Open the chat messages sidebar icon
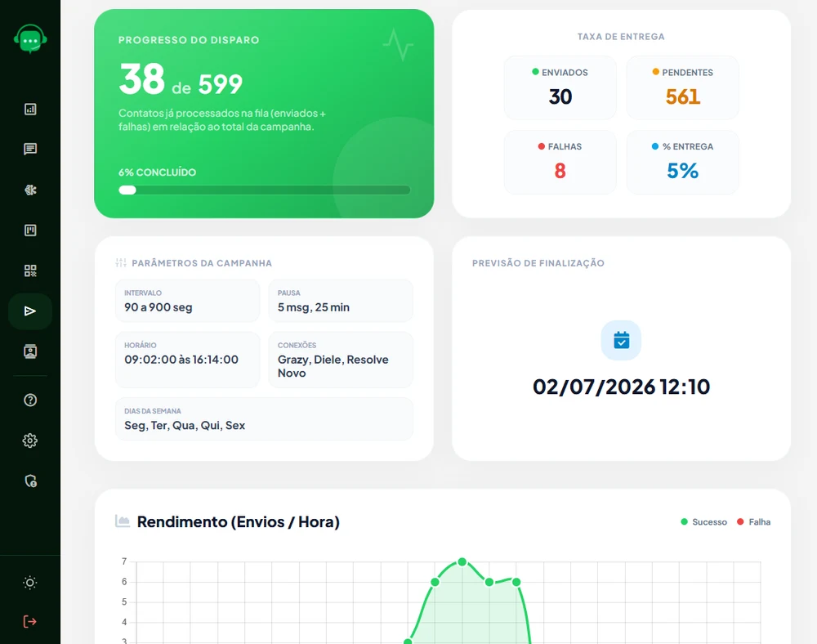Viewport: 817px width, 644px height. tap(30, 149)
